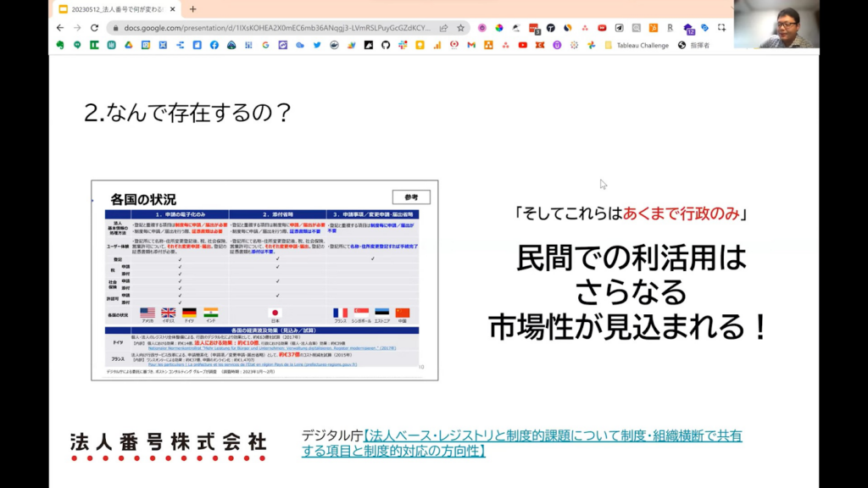The image size is (868, 488).
Task: Go back using the browser back arrow
Action: [x=60, y=27]
